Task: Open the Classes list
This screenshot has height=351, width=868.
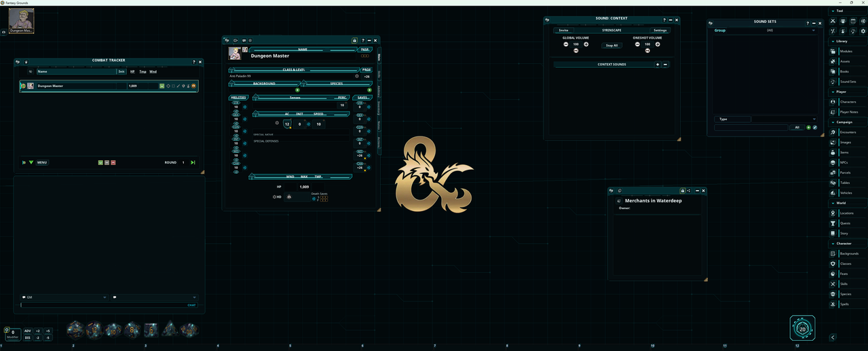Action: coord(847,263)
